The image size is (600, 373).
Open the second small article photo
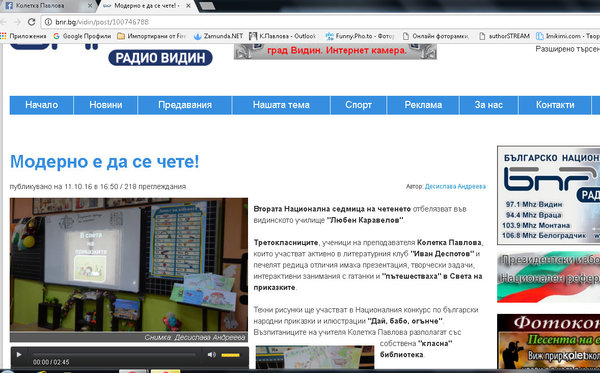315,357
